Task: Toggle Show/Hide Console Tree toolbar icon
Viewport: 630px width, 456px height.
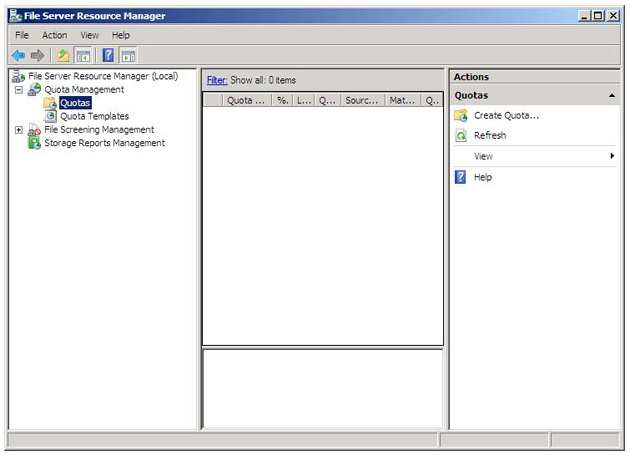Action: (83, 55)
